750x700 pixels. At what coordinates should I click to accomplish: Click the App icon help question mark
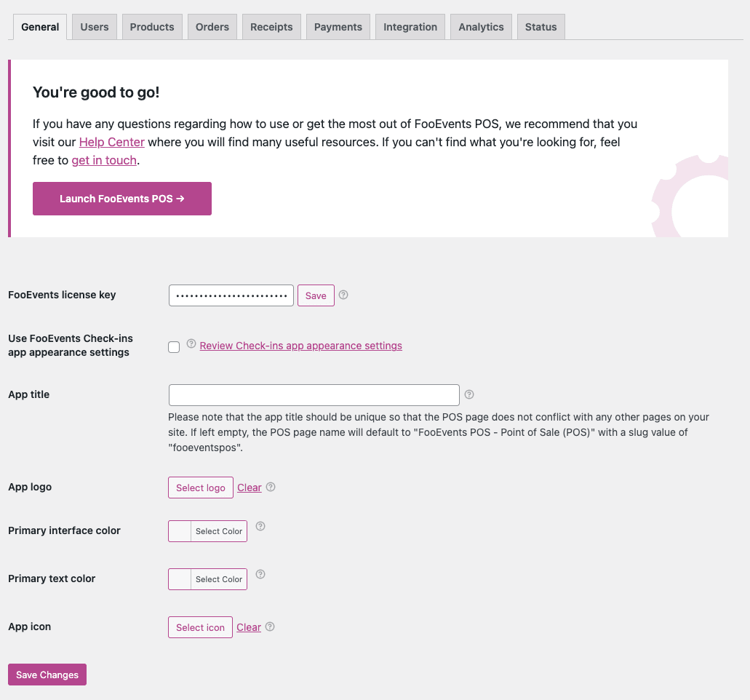coord(270,627)
